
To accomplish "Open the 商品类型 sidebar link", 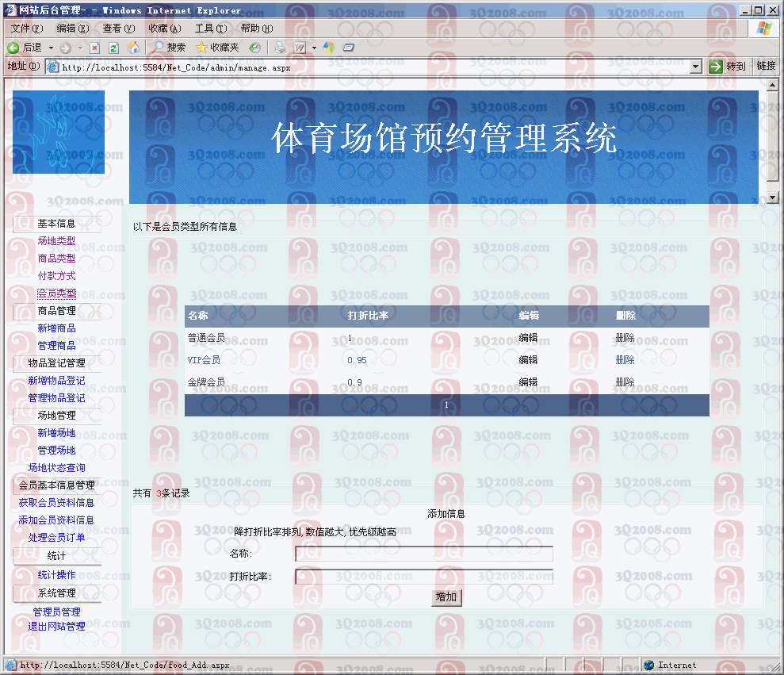I will (x=56, y=259).
